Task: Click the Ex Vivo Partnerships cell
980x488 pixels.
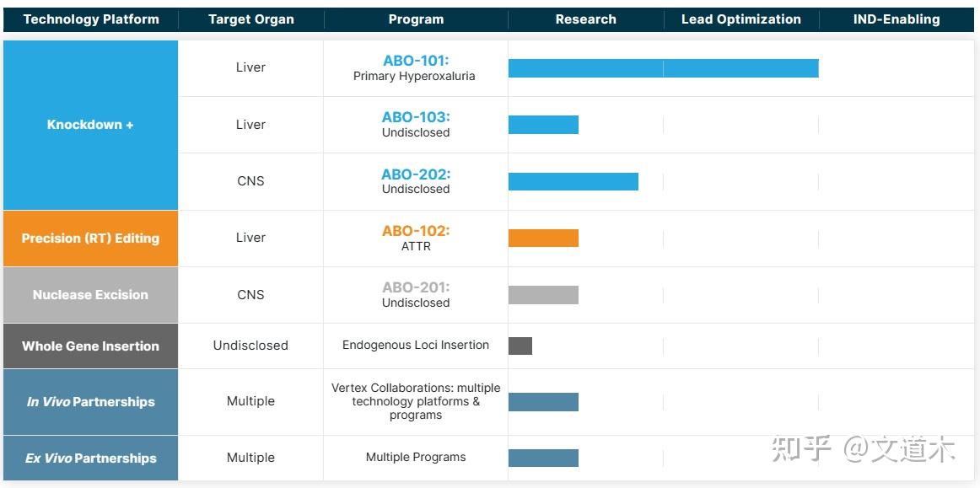Action: 90,459
